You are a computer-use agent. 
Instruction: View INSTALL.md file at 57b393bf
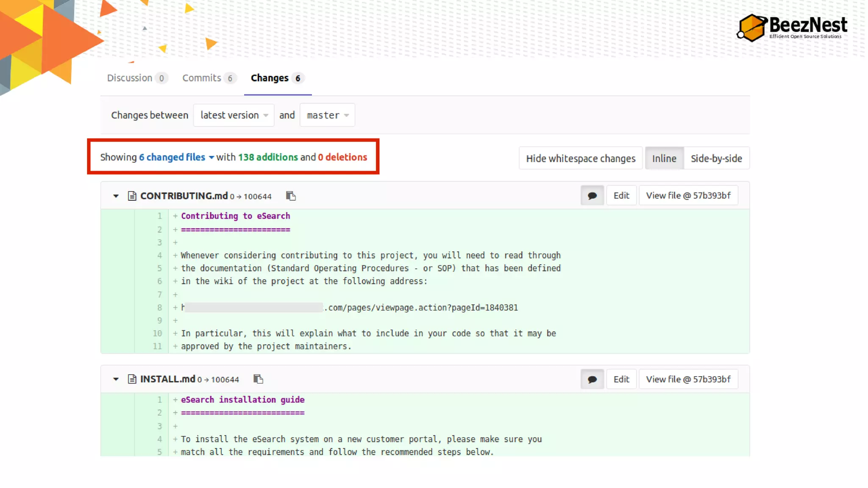(x=688, y=379)
